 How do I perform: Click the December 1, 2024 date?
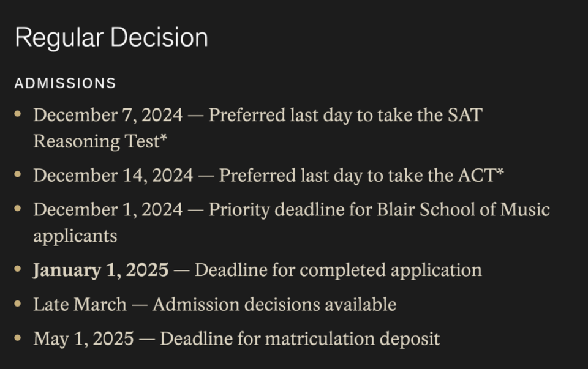tap(108, 209)
